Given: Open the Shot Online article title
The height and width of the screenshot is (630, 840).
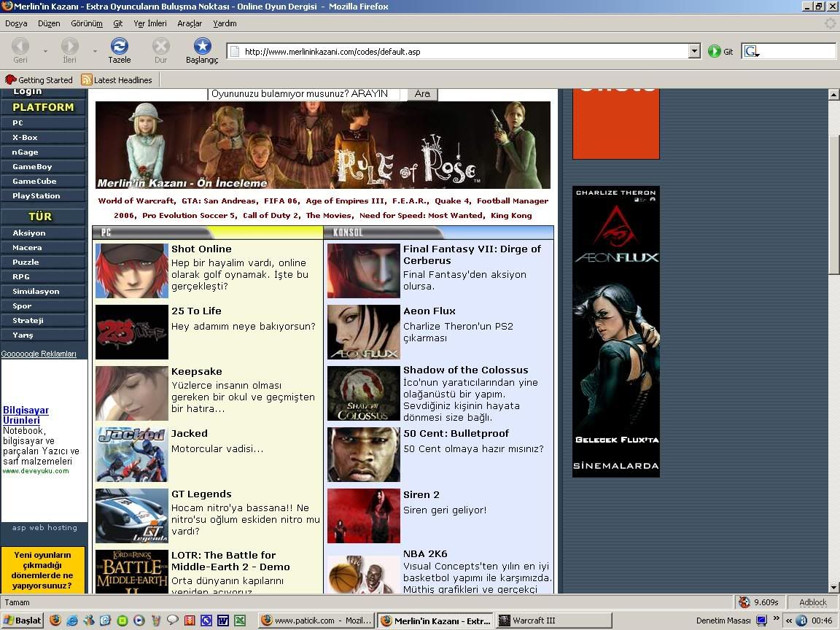Looking at the screenshot, I should pyautogui.click(x=201, y=249).
